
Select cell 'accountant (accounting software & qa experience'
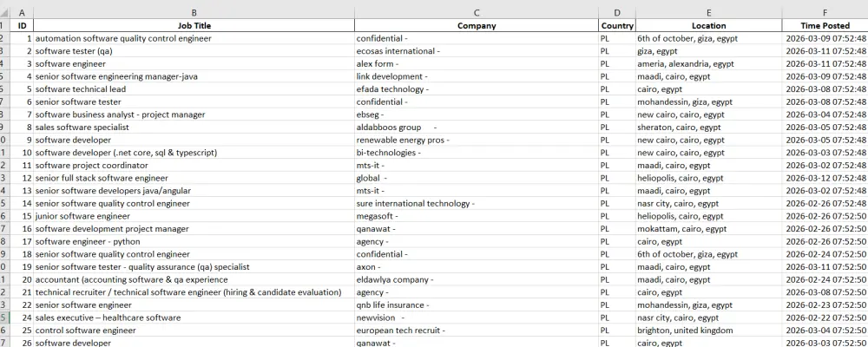[x=194, y=280]
